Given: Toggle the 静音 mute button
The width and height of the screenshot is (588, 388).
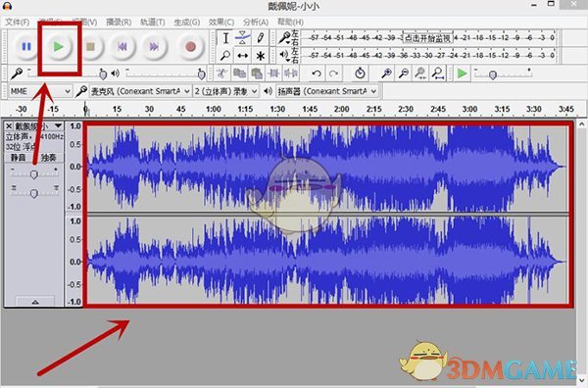Looking at the screenshot, I should point(18,158).
